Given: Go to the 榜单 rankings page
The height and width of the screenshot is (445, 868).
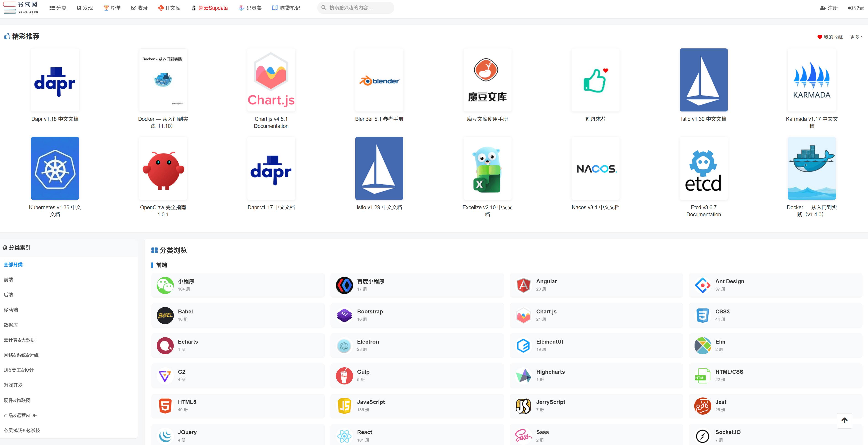Looking at the screenshot, I should [x=112, y=8].
